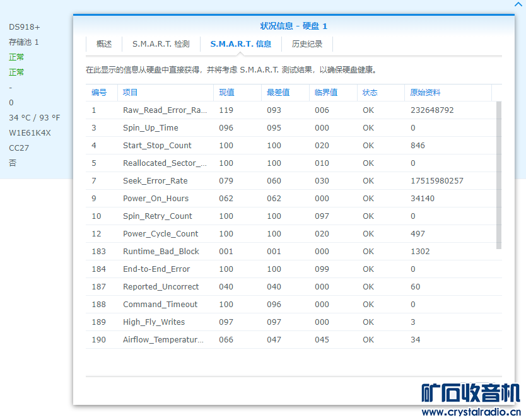Screen dimensions: 526x420
Task: Sort by the 编号 column header
Action: tap(102, 93)
